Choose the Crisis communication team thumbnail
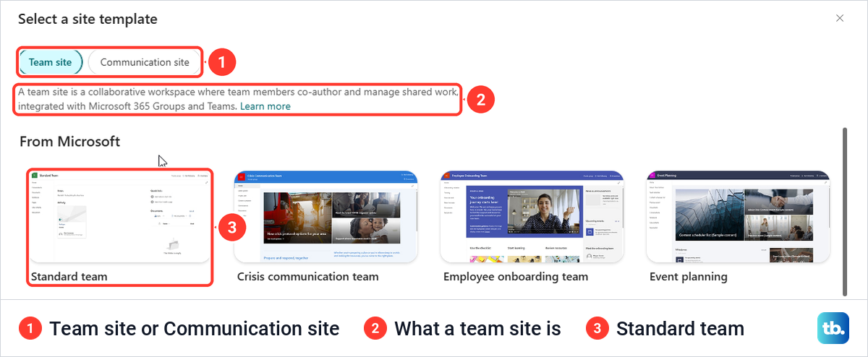The image size is (868, 357). pyautogui.click(x=326, y=216)
